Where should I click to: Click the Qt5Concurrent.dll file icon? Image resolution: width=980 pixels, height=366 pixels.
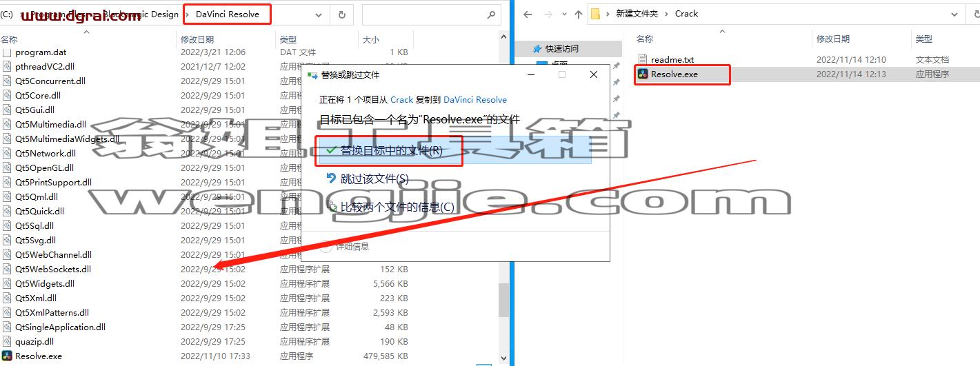click(7, 81)
